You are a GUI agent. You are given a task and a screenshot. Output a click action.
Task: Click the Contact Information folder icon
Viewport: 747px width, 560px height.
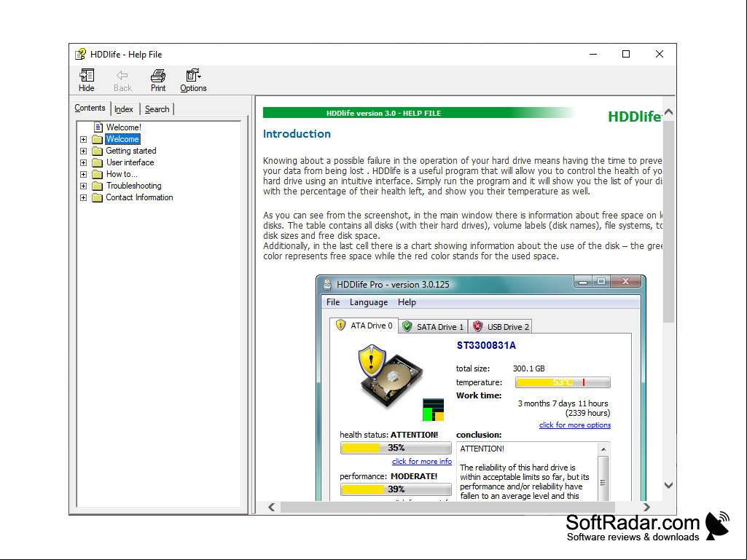coord(97,197)
